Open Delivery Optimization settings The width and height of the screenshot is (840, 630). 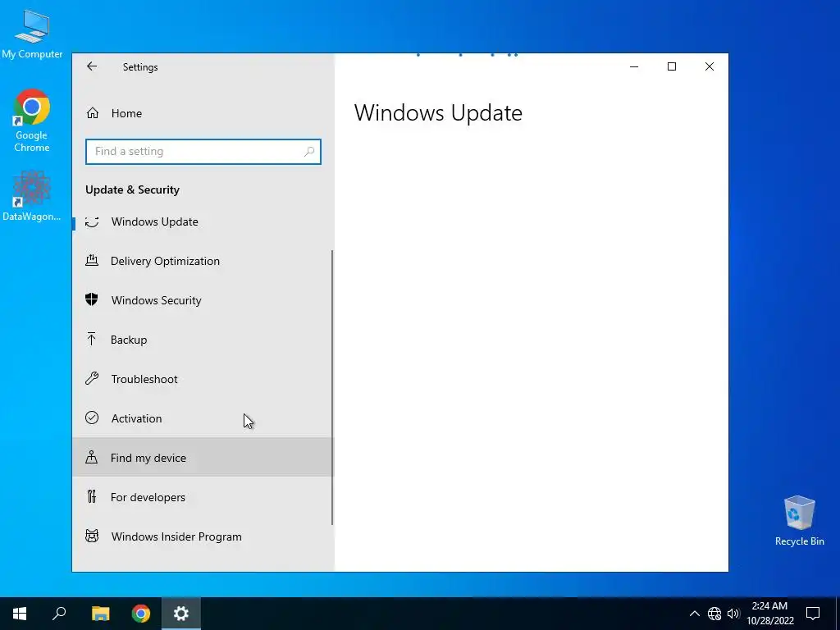203,261
